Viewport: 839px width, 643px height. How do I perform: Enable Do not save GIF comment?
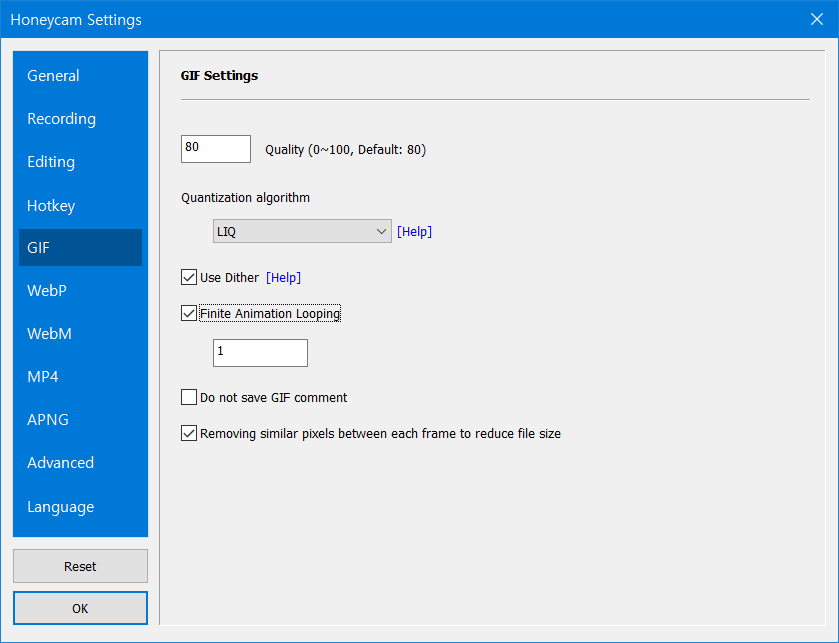(x=189, y=397)
